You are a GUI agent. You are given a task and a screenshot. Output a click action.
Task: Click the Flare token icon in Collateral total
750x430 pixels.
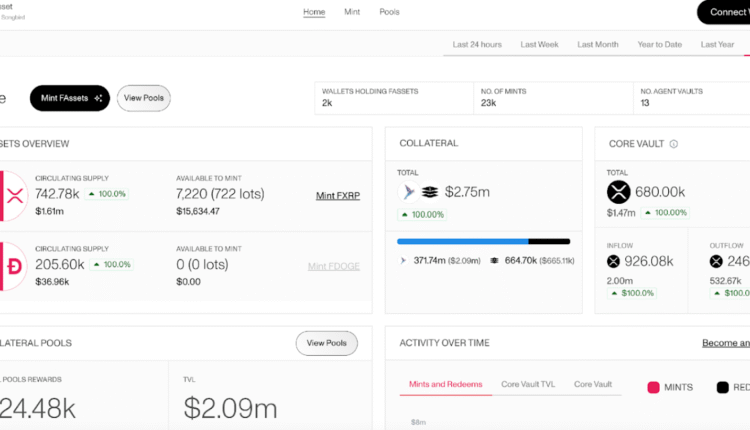point(408,192)
